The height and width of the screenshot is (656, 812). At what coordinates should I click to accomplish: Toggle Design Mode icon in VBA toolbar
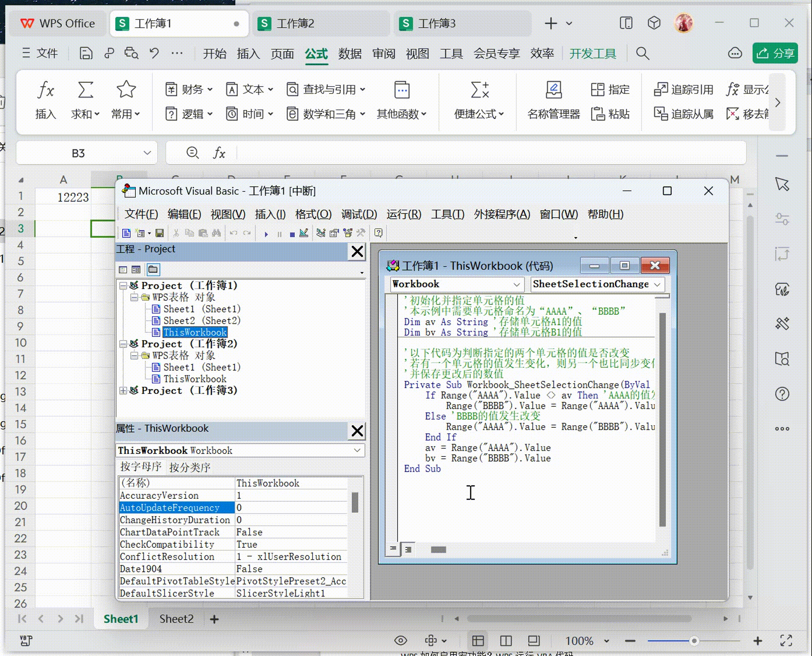tap(303, 233)
